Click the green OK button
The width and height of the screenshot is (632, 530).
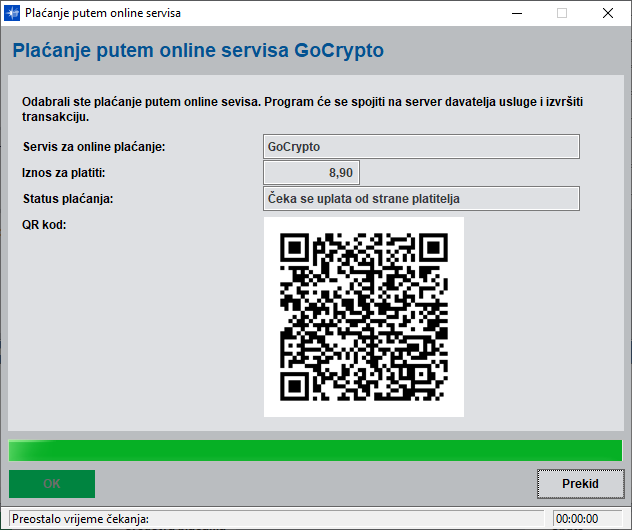[x=52, y=484]
